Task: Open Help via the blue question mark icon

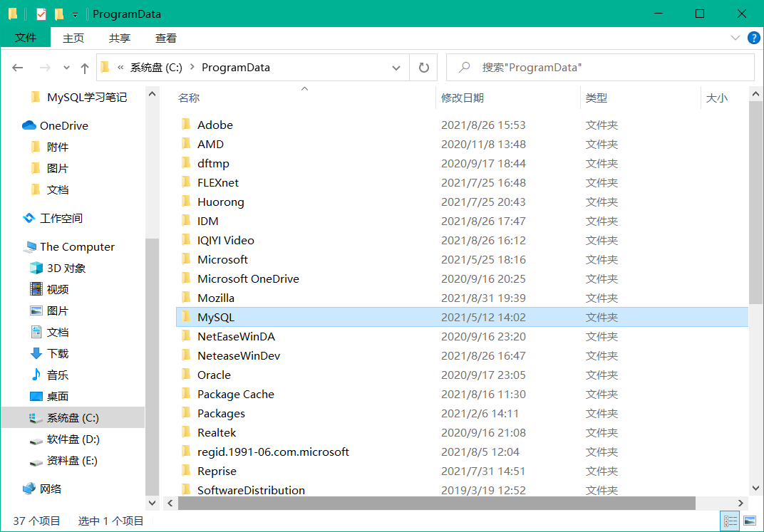Action: [754, 38]
